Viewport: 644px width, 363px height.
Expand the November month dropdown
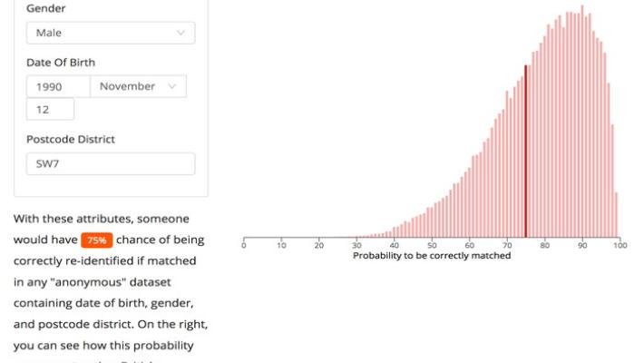[138, 86]
